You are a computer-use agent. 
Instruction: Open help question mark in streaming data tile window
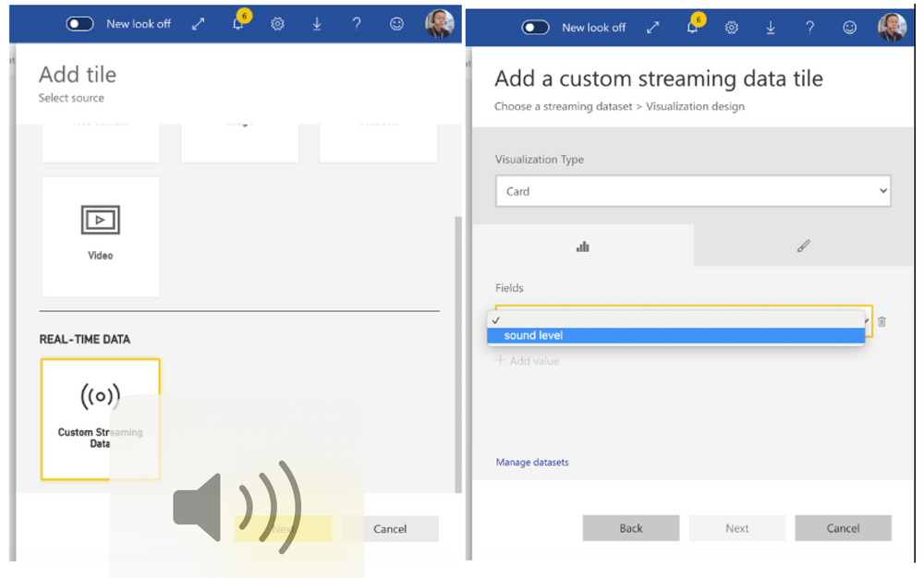(810, 28)
